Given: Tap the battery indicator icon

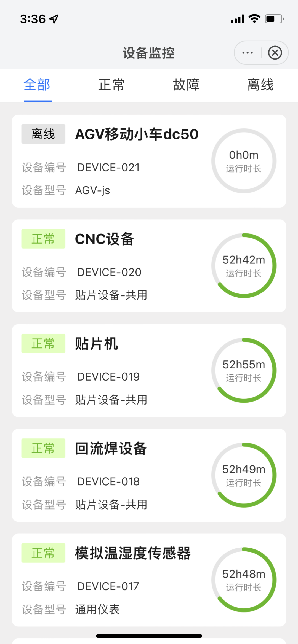Looking at the screenshot, I should [274, 19].
